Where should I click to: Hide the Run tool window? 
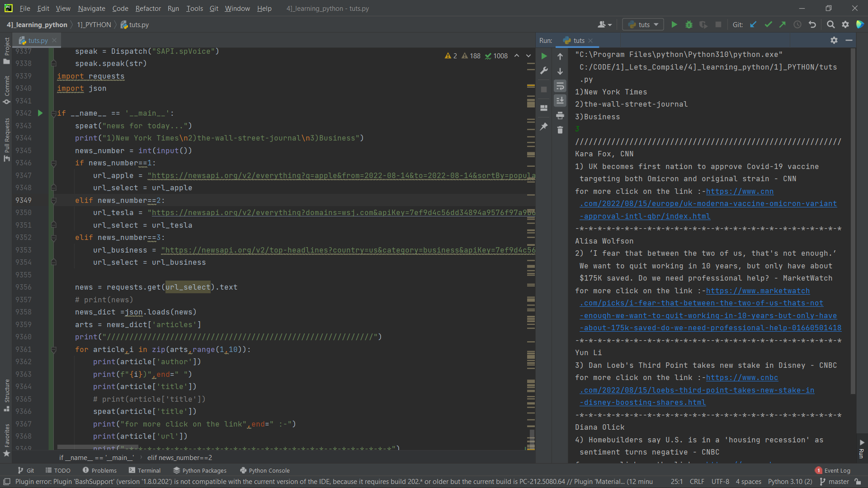pos(849,40)
